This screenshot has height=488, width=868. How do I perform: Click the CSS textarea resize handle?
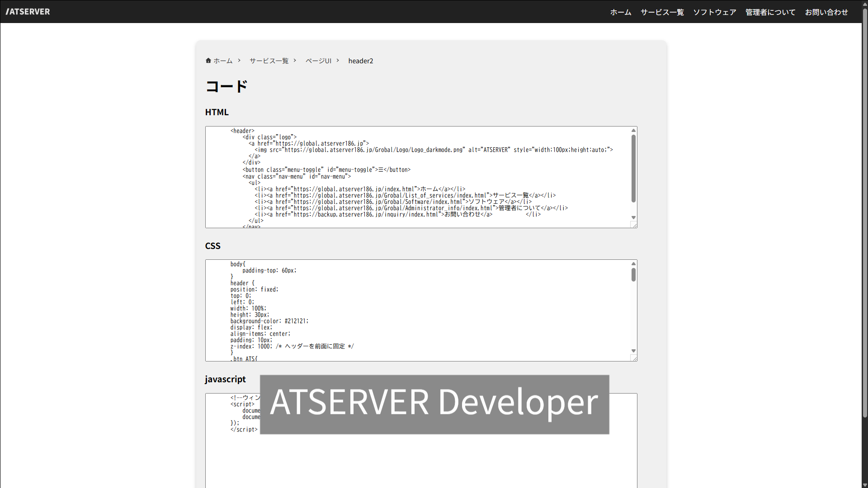(x=634, y=358)
